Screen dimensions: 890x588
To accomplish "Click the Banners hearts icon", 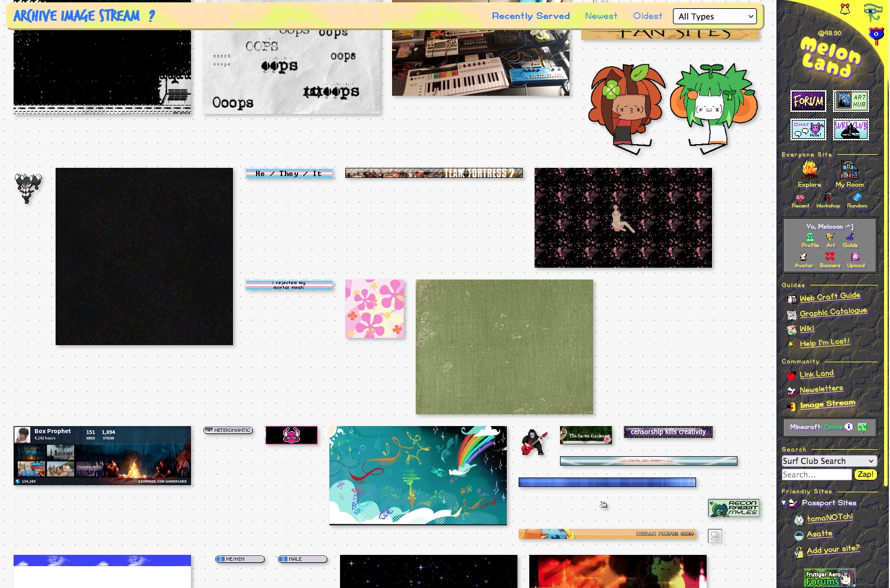I will (x=830, y=256).
